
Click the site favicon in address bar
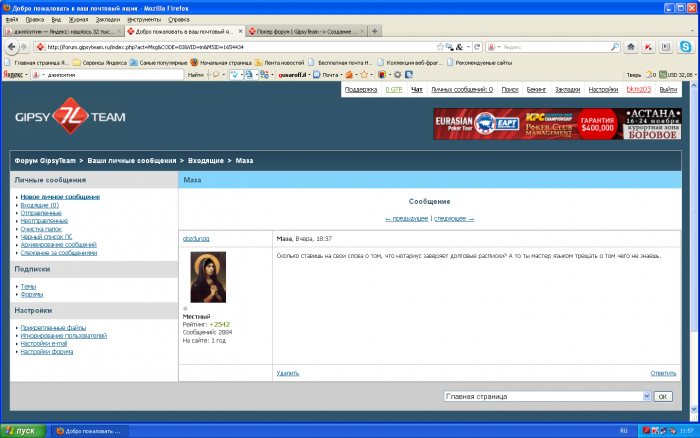click(x=40, y=47)
